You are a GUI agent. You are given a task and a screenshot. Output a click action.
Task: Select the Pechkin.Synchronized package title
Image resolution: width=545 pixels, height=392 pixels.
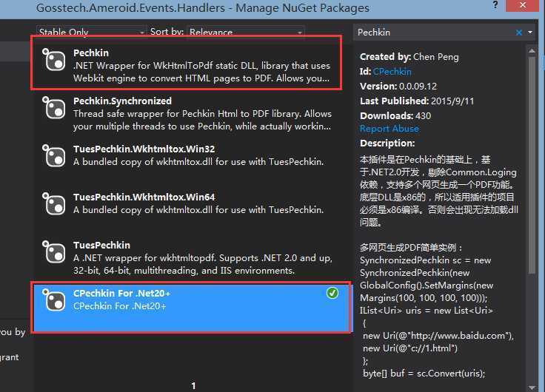122,101
